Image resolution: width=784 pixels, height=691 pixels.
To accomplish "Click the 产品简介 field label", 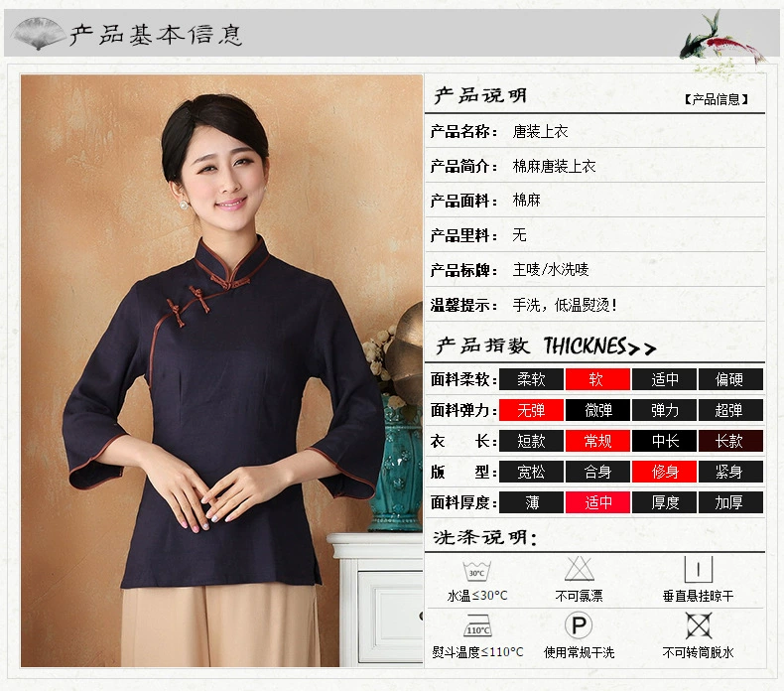I will (463, 166).
